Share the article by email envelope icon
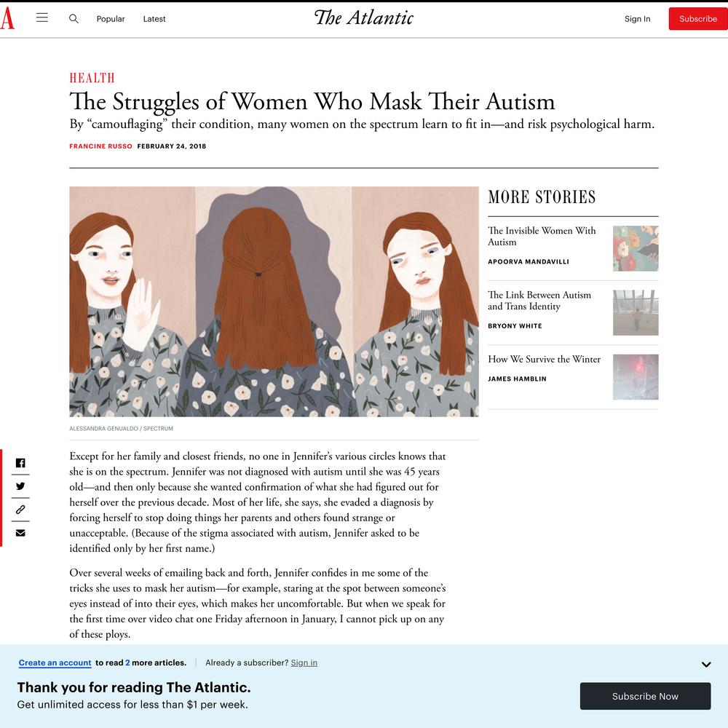 pos(20,533)
